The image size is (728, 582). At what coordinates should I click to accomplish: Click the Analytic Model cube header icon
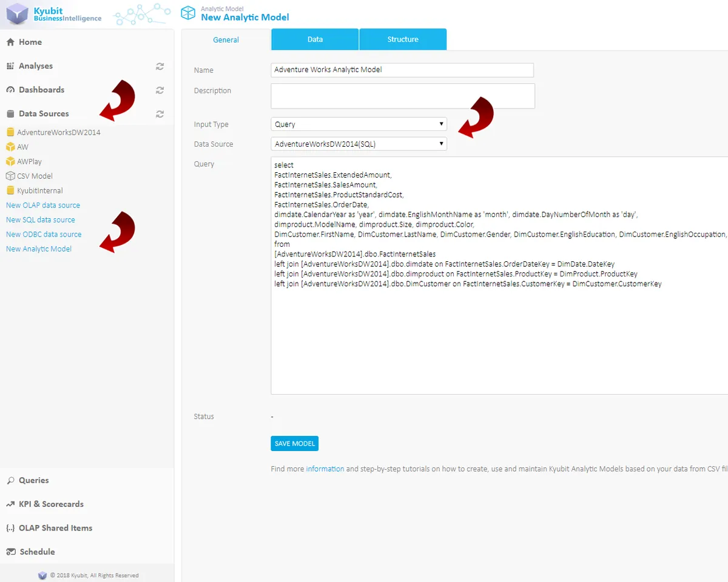point(189,13)
